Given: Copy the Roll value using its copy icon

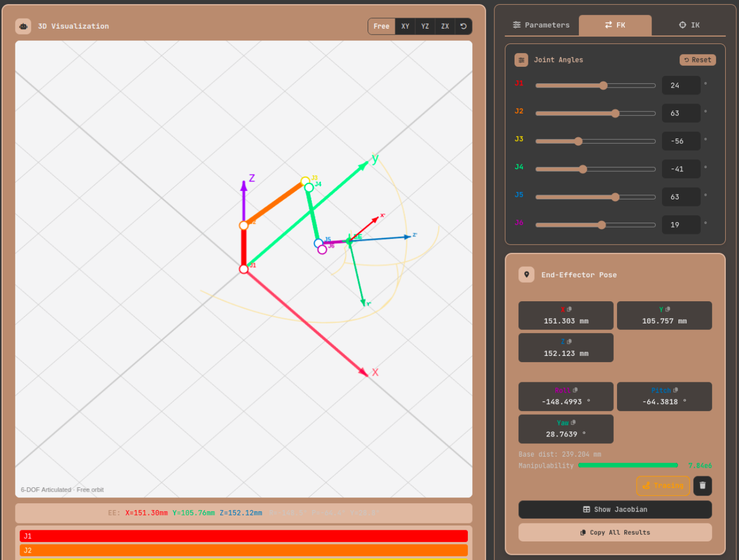Looking at the screenshot, I should 576,390.
